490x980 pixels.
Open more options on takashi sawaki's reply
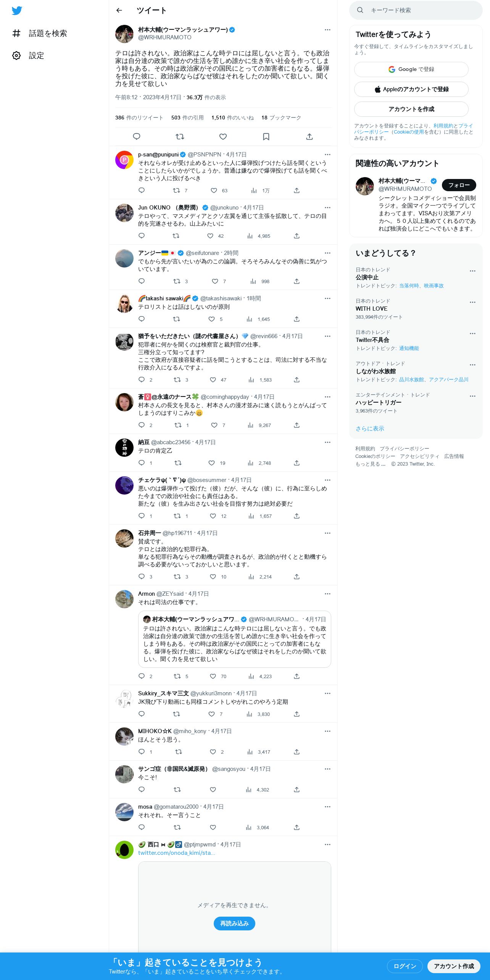pyautogui.click(x=327, y=298)
